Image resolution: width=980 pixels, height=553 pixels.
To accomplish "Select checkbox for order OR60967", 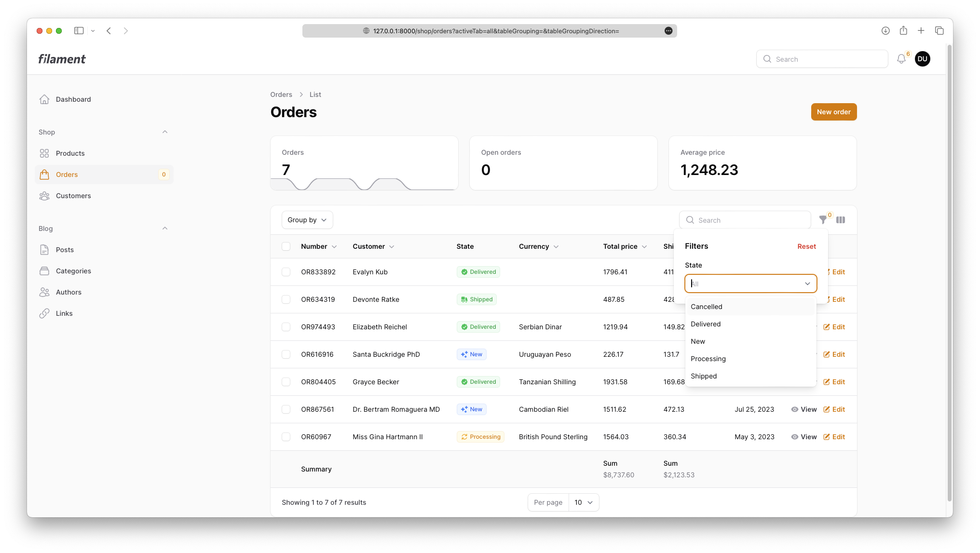I will (286, 437).
